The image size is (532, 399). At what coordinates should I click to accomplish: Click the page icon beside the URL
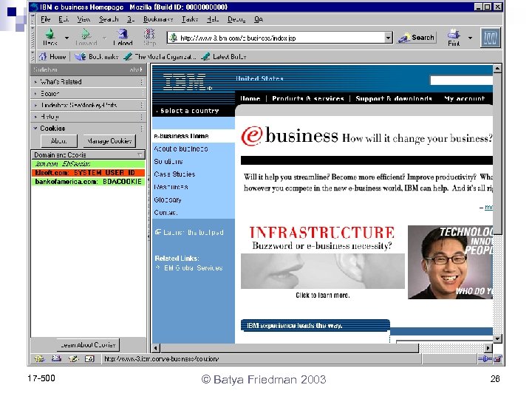[173, 38]
